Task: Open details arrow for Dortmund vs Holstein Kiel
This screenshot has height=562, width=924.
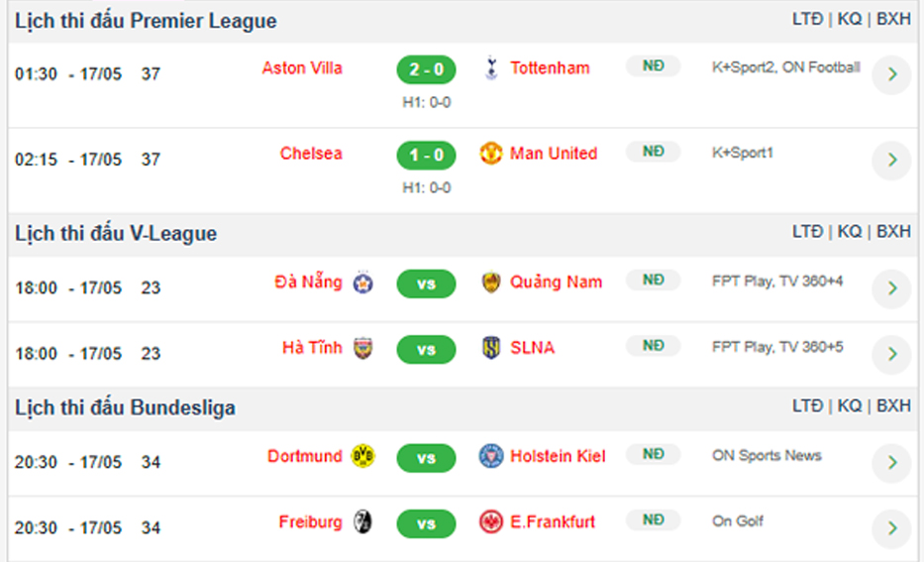Action: [891, 462]
